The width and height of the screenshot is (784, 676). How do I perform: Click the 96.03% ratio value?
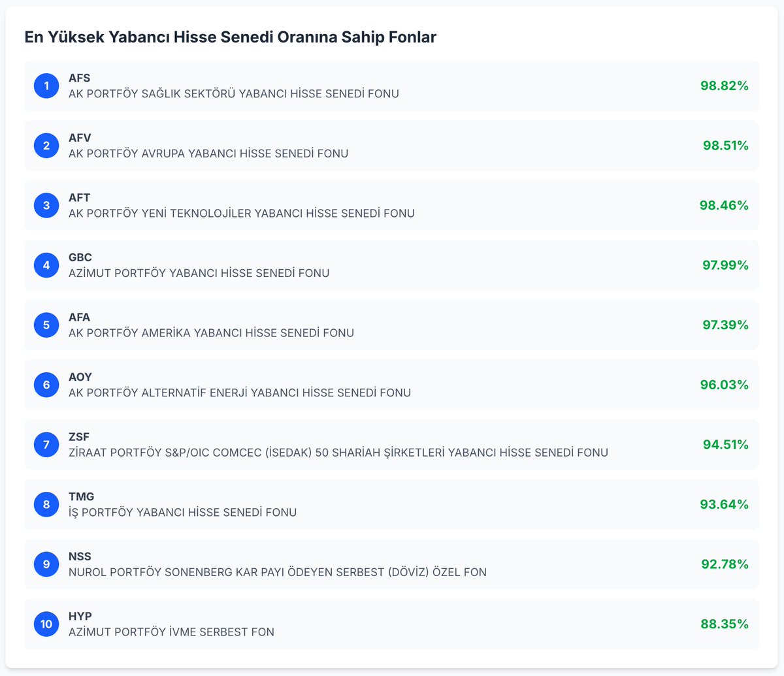725,385
